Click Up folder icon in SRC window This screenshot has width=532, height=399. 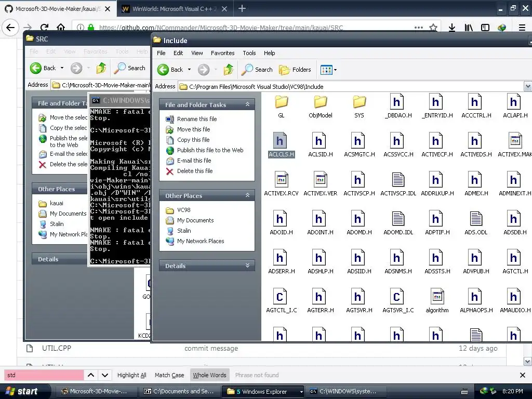click(x=101, y=68)
